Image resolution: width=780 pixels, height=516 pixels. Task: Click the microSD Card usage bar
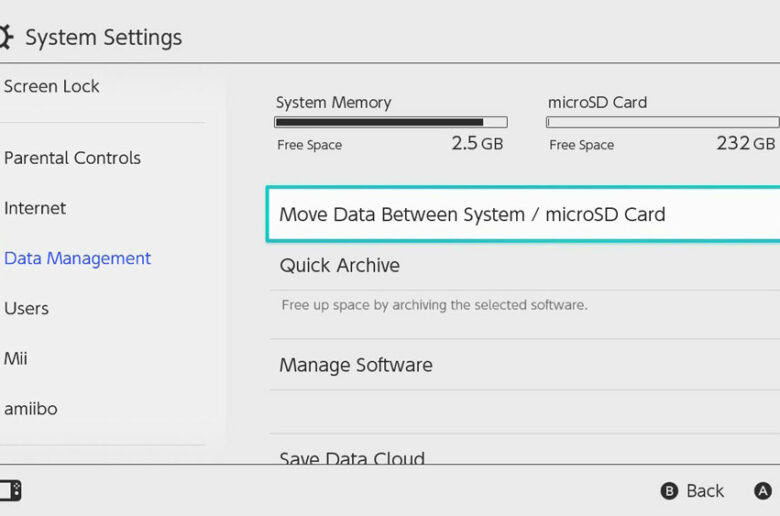point(663,122)
